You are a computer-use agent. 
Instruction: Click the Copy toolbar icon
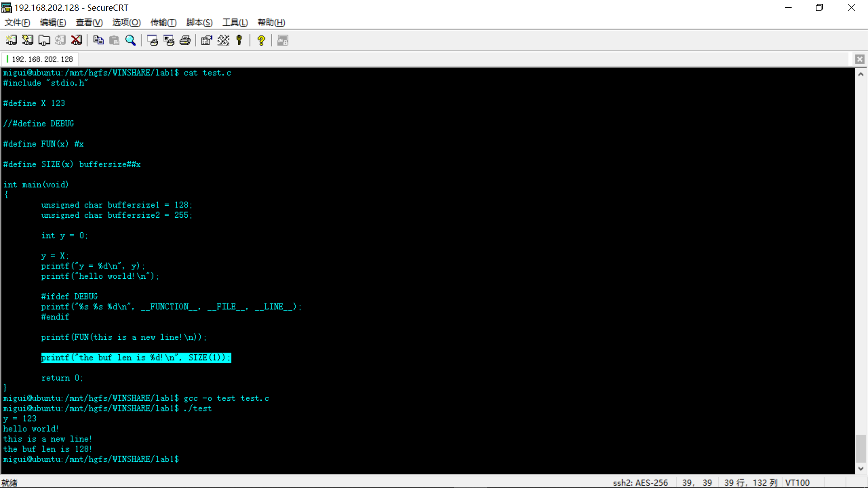coord(98,40)
